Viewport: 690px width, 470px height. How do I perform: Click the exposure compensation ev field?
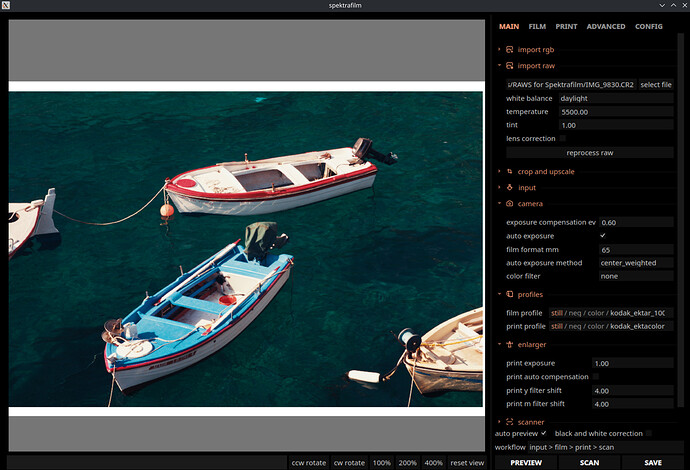point(636,222)
